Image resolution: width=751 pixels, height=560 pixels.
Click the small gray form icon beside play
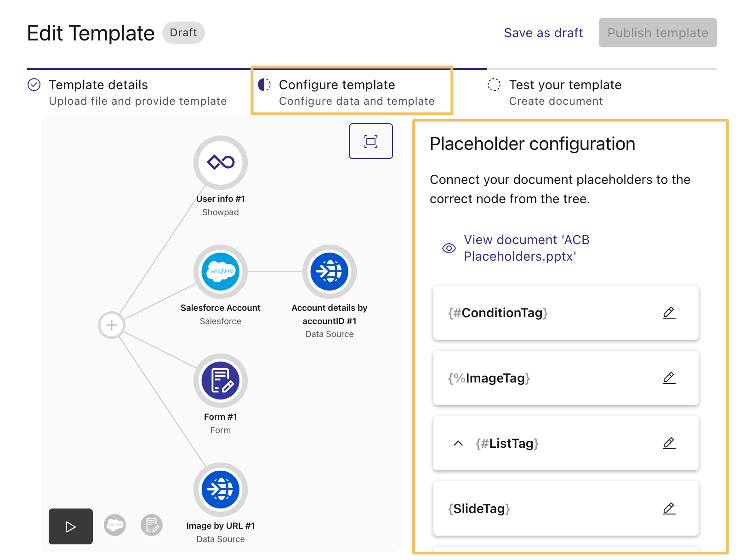pos(152,525)
